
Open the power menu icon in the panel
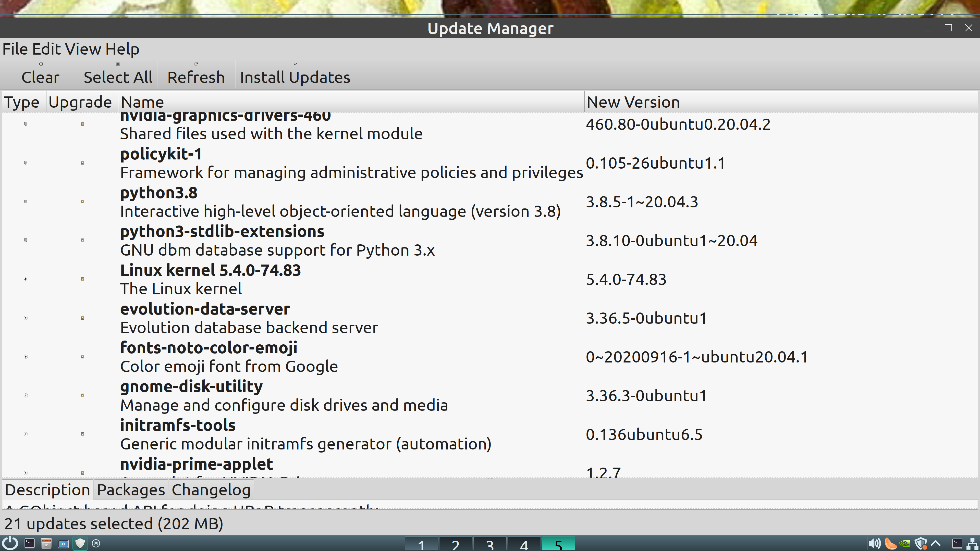click(x=10, y=543)
